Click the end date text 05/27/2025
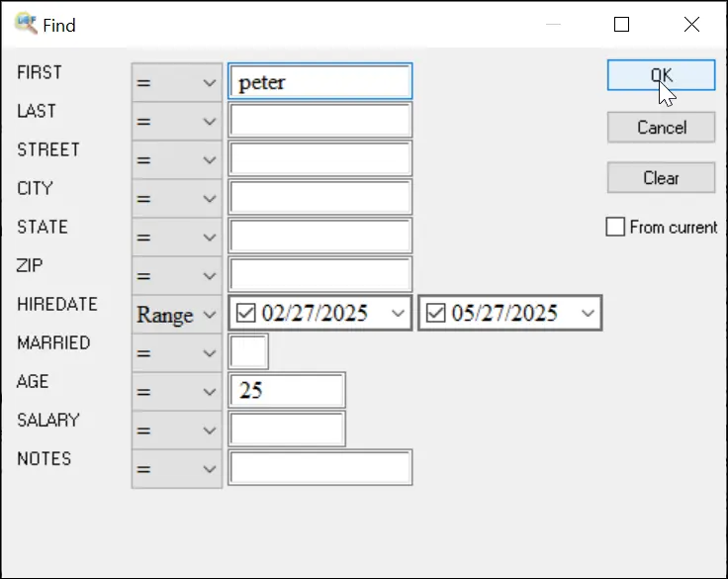This screenshot has width=728, height=579. click(x=504, y=313)
